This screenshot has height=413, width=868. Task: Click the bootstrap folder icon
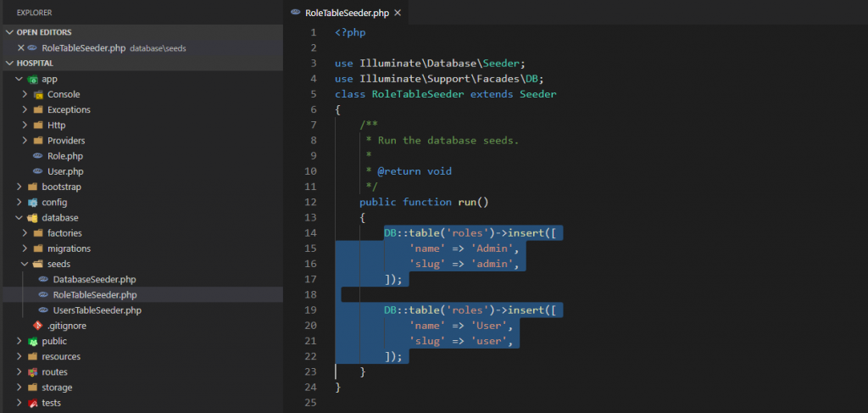(x=33, y=187)
